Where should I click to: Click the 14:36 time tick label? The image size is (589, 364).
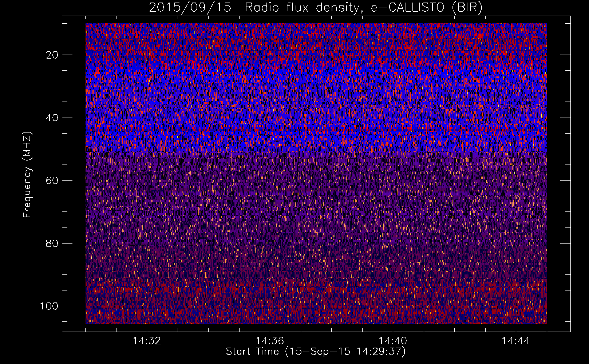(270, 341)
